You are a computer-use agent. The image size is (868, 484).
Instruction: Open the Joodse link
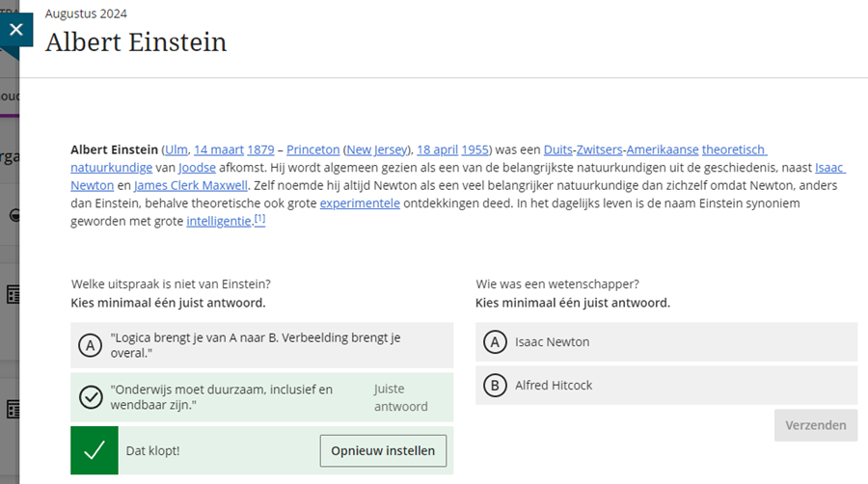pyautogui.click(x=197, y=167)
